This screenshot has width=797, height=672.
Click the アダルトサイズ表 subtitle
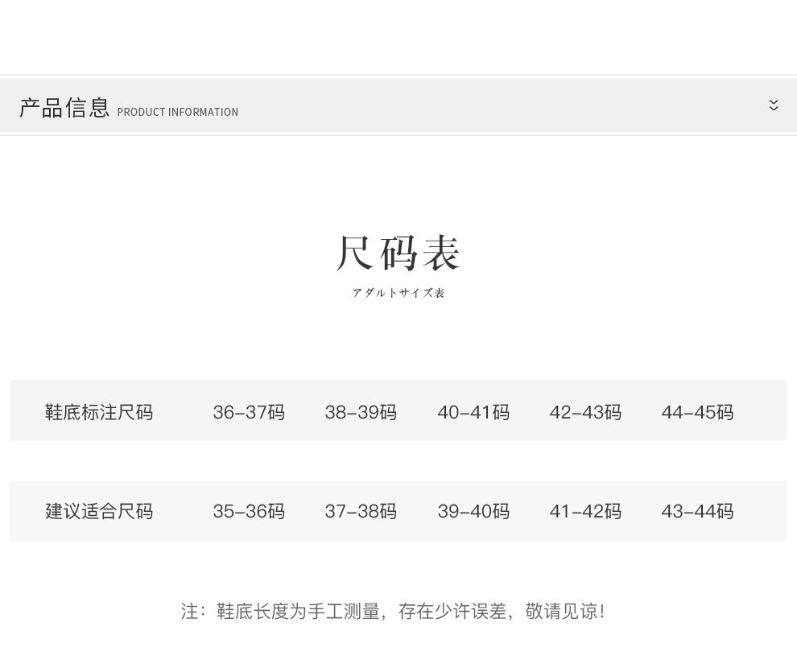tap(398, 293)
